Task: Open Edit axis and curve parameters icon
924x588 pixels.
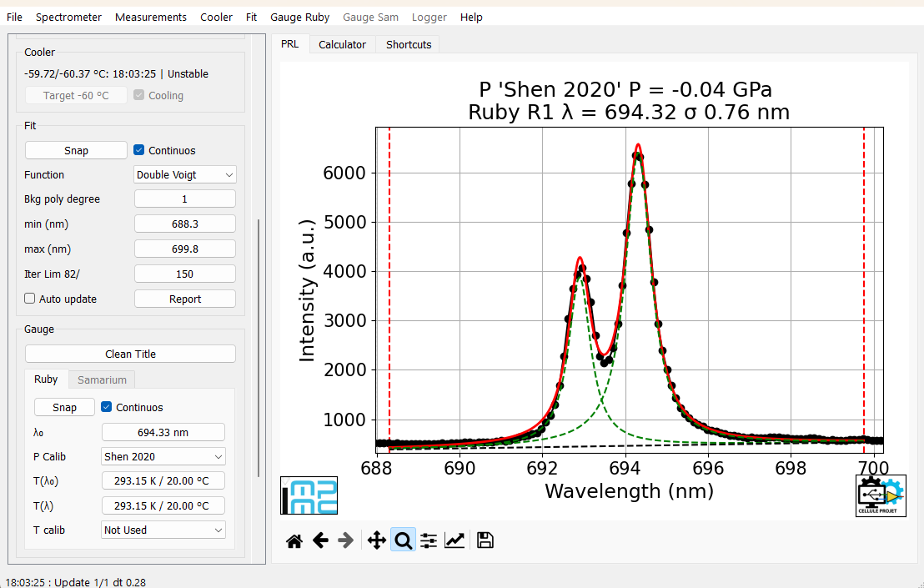Action: [x=454, y=540]
